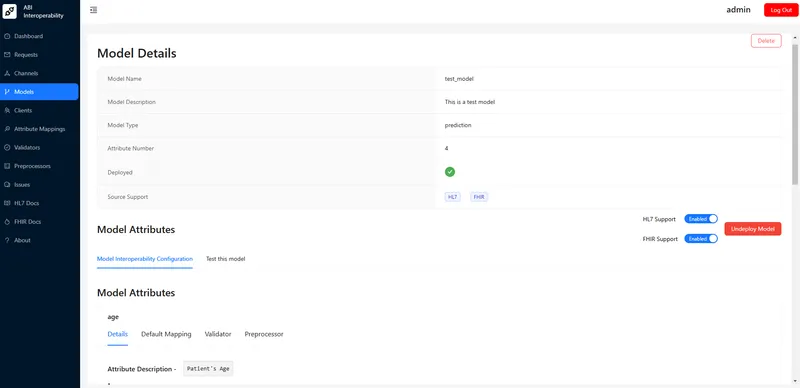Toggle the FHIR Support switch

(x=701, y=238)
